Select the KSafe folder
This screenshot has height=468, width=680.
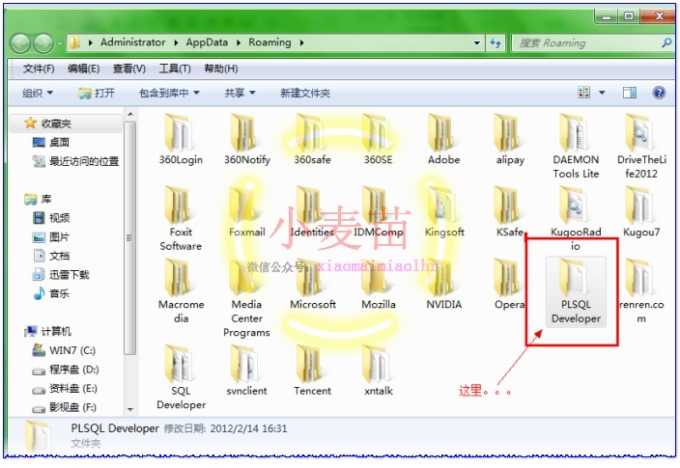(510, 212)
